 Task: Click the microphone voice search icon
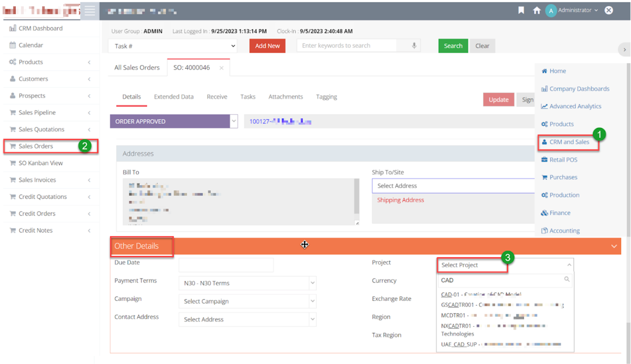tap(415, 46)
